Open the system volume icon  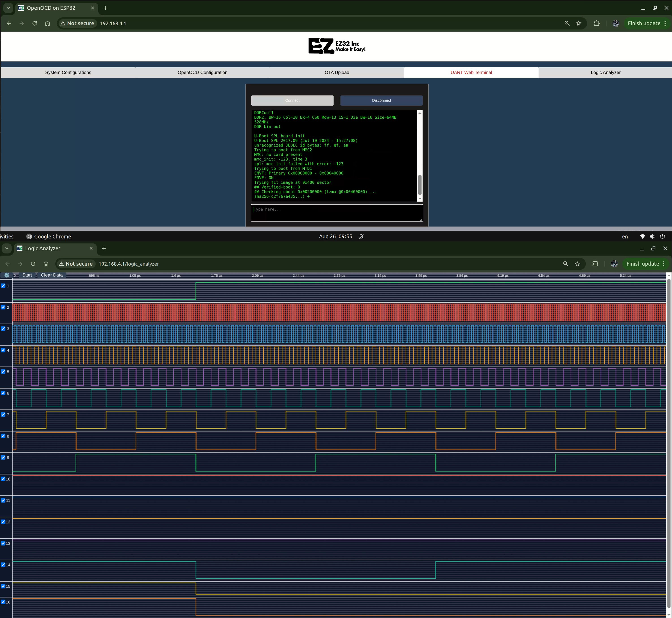tap(652, 236)
